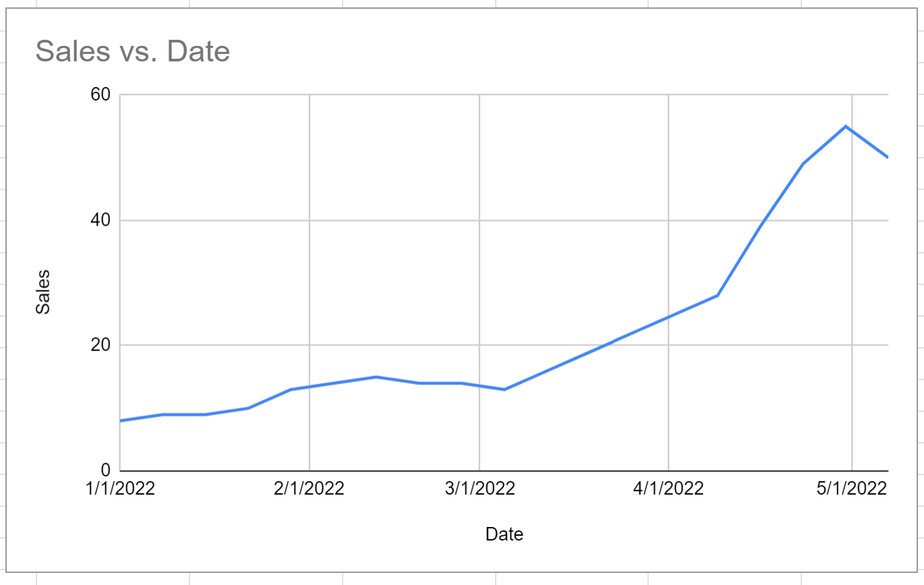Select the horizontal axis title 'Date'
This screenshot has height=585, width=924.
click(x=504, y=534)
